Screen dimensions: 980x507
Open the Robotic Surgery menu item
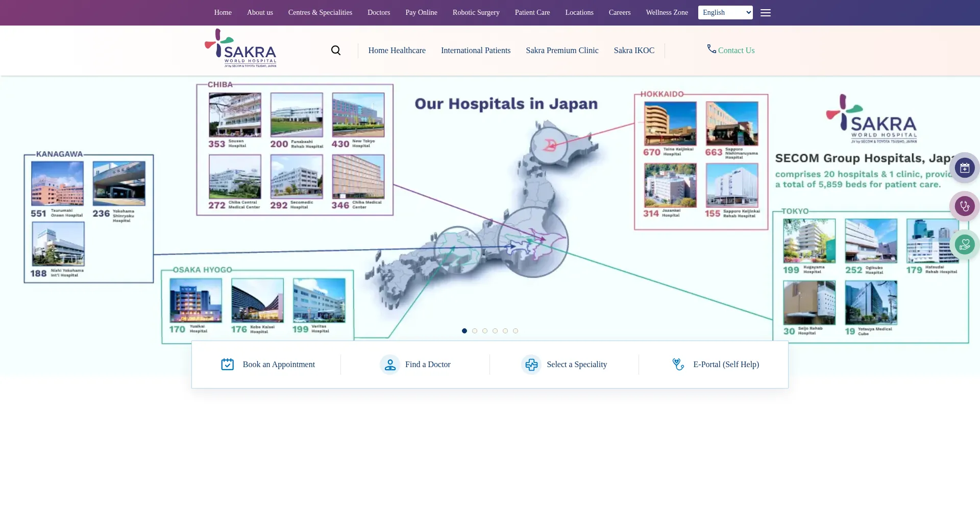tap(476, 13)
